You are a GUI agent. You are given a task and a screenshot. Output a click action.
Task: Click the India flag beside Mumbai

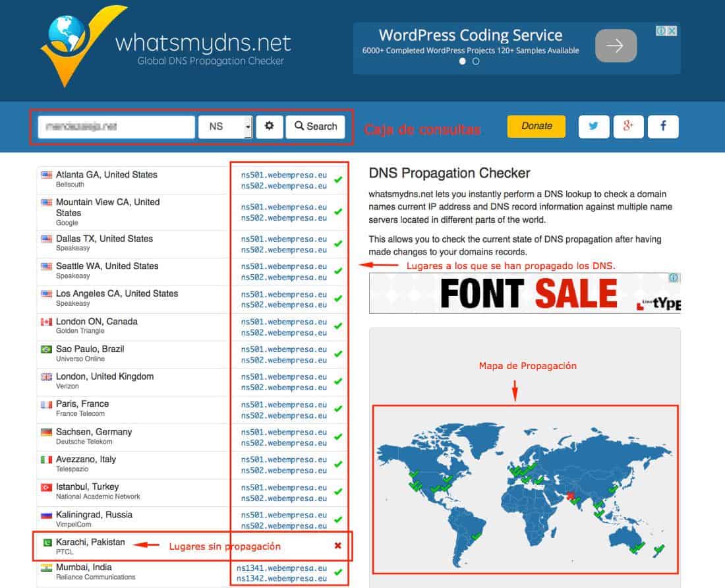click(46, 568)
